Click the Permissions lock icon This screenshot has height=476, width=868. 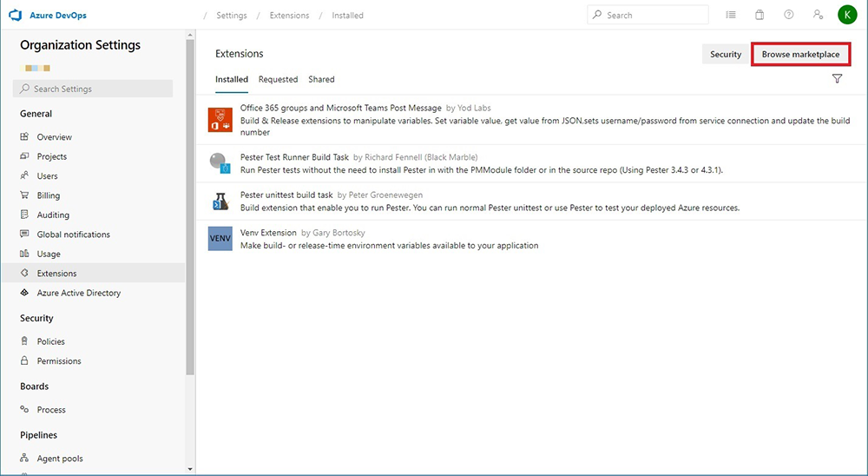tap(24, 360)
